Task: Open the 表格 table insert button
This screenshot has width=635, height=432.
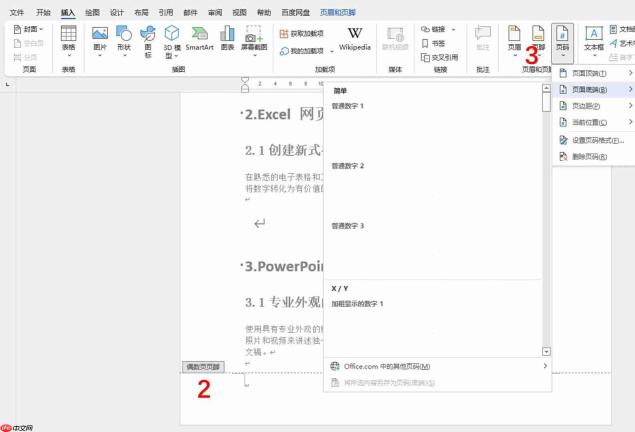Action: tap(68, 41)
